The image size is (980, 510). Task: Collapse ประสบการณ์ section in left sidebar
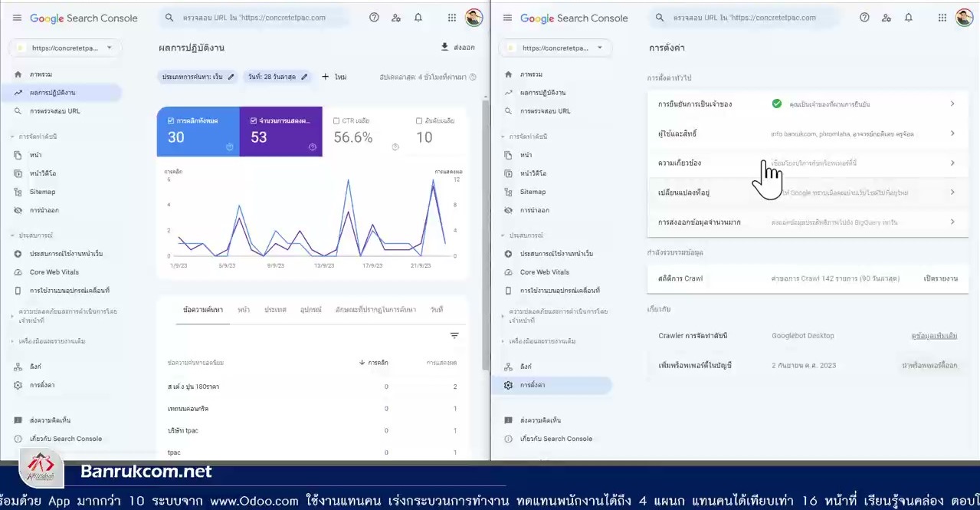coord(32,235)
